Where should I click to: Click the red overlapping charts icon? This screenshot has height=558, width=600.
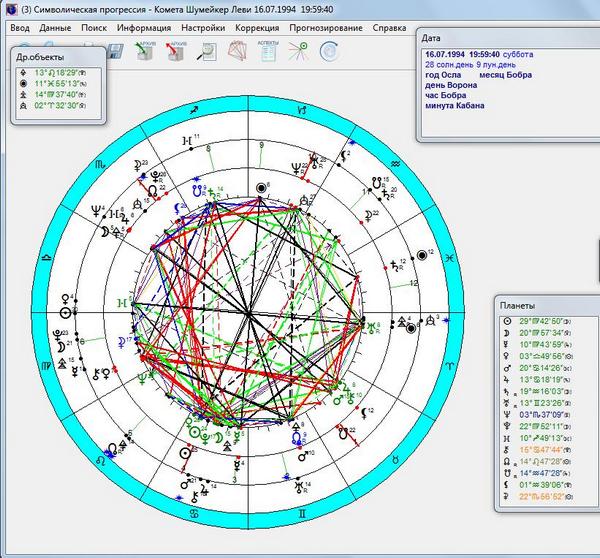pyautogui.click(x=237, y=51)
